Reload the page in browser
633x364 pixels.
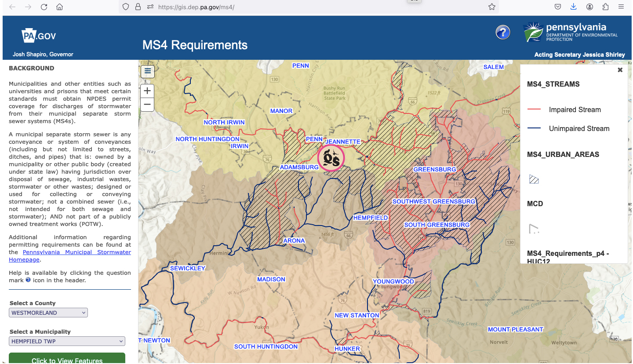pos(44,7)
